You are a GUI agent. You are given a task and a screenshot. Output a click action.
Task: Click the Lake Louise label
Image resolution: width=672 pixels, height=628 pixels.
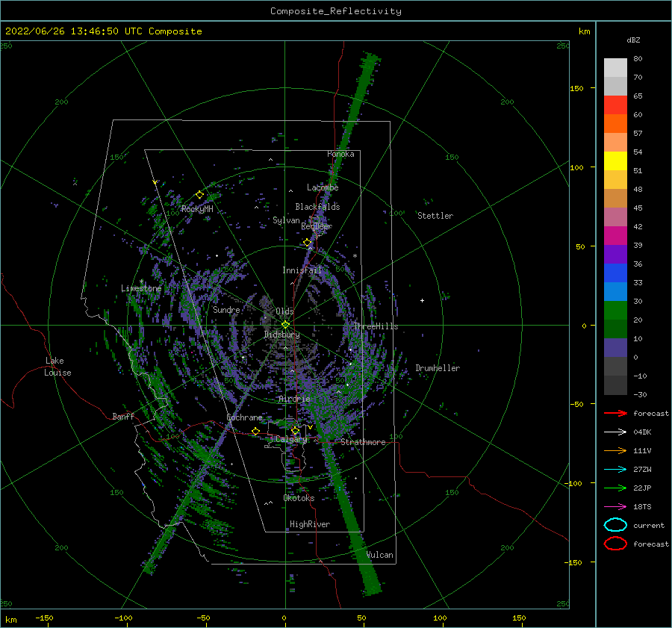(57, 367)
